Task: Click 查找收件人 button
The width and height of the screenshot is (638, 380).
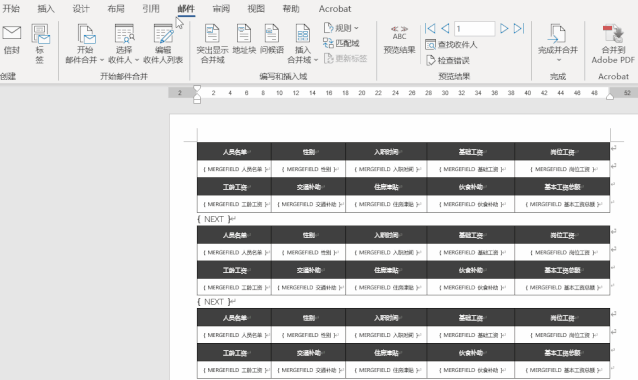Action: 451,44
